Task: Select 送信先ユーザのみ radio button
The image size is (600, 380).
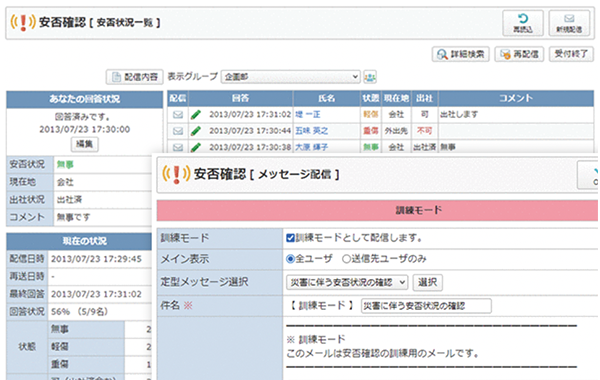Action: coord(346,259)
